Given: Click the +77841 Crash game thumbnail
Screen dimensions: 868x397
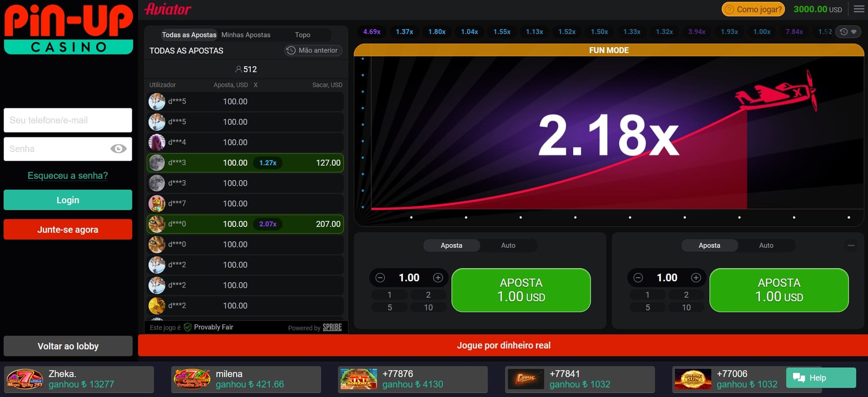Looking at the screenshot, I should [x=526, y=379].
